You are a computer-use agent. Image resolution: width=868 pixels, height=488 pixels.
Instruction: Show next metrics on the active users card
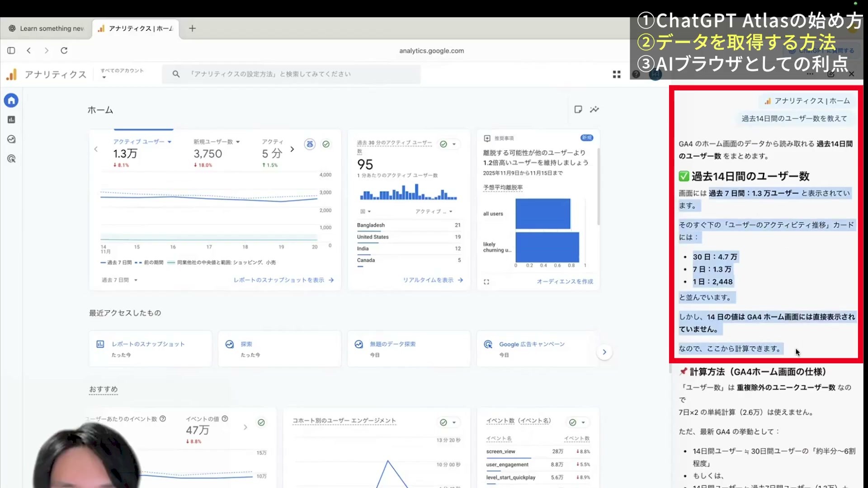[x=292, y=149]
